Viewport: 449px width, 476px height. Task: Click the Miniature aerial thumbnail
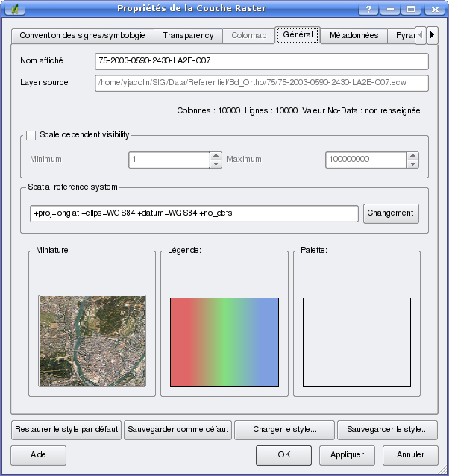coord(92,340)
